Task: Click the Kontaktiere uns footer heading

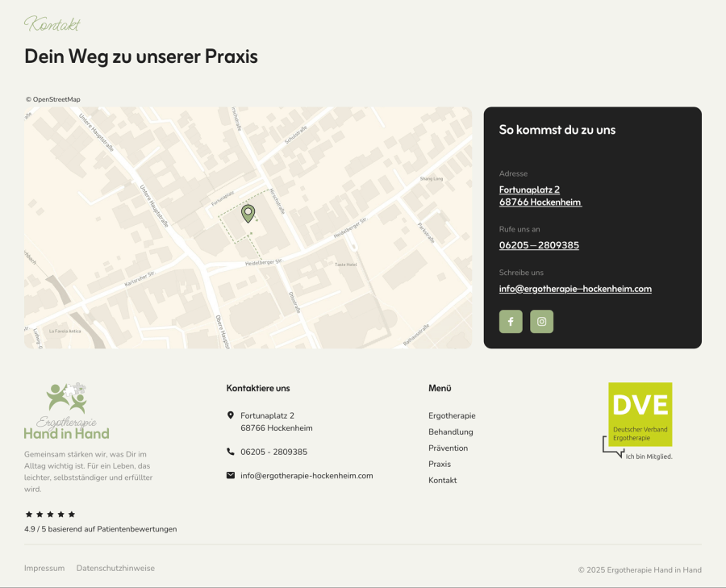Action: click(258, 388)
